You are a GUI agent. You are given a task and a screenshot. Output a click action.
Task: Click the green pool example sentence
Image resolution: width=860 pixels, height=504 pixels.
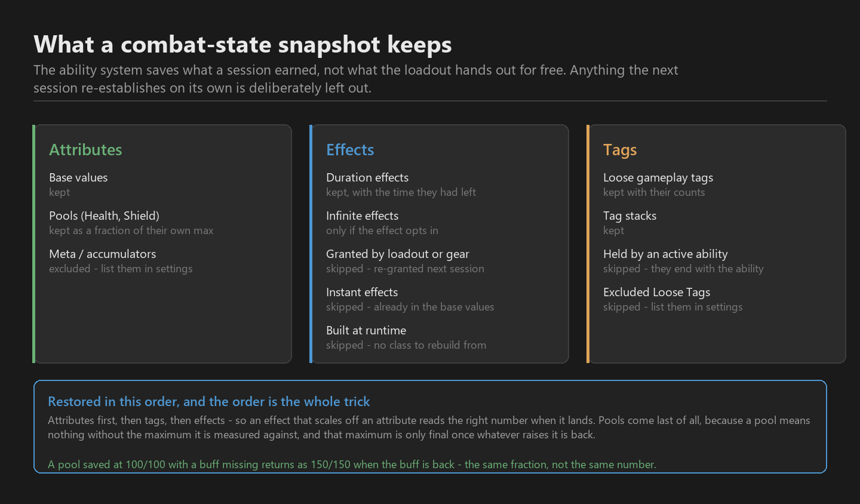pyautogui.click(x=352, y=465)
